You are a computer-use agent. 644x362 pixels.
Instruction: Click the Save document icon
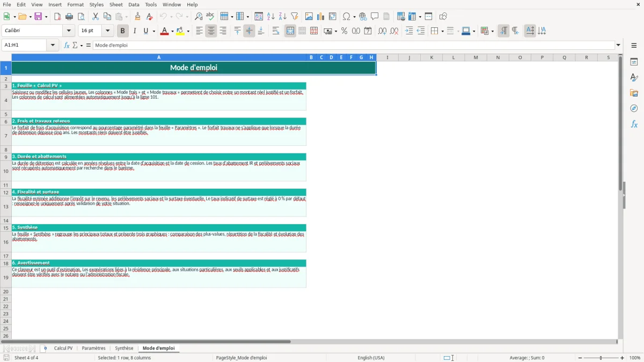coord(38,17)
